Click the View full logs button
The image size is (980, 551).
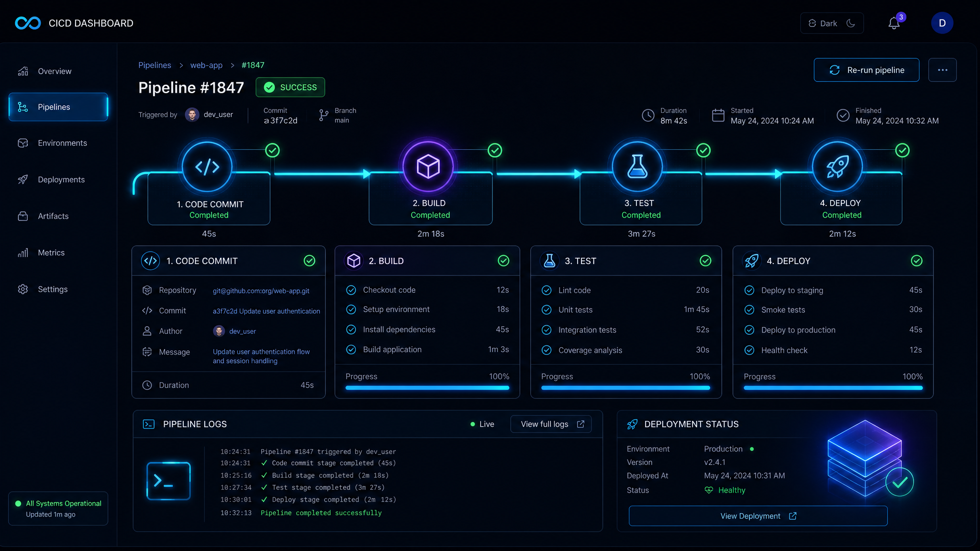coord(551,424)
